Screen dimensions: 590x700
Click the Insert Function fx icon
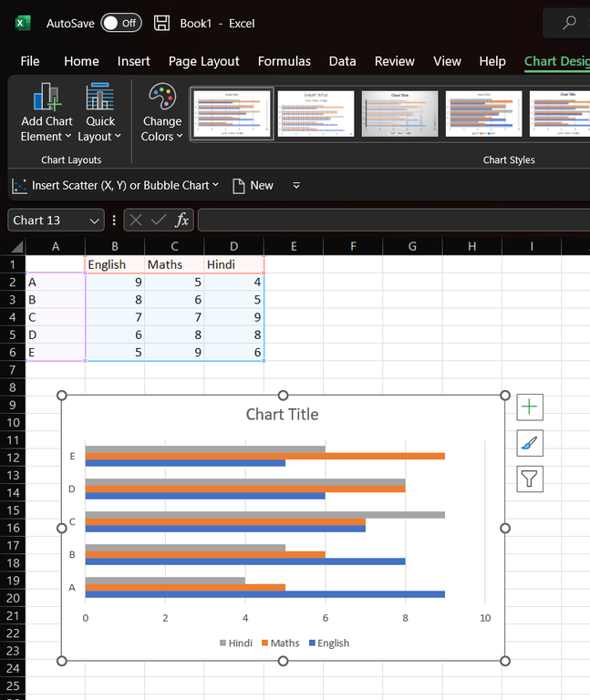tap(181, 220)
